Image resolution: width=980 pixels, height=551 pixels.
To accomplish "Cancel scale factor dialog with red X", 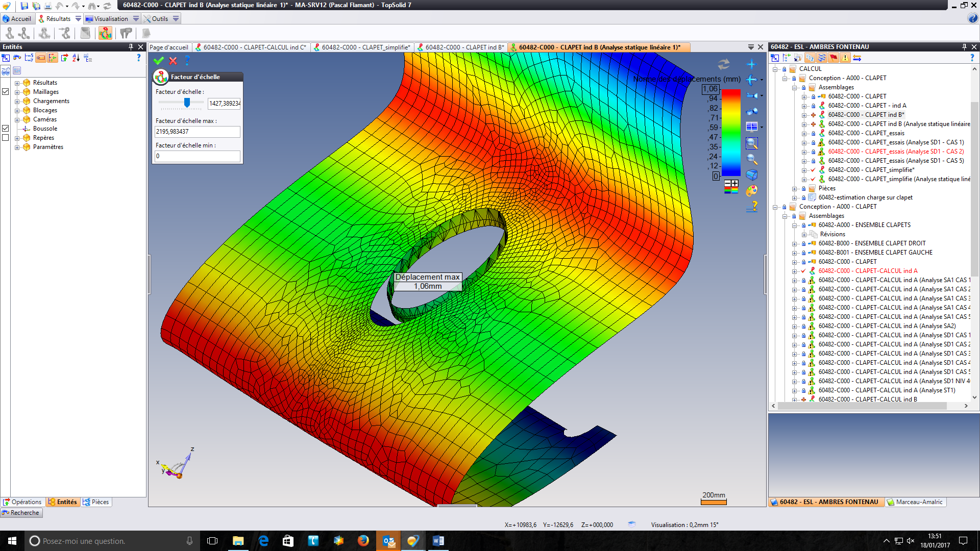I will point(173,61).
